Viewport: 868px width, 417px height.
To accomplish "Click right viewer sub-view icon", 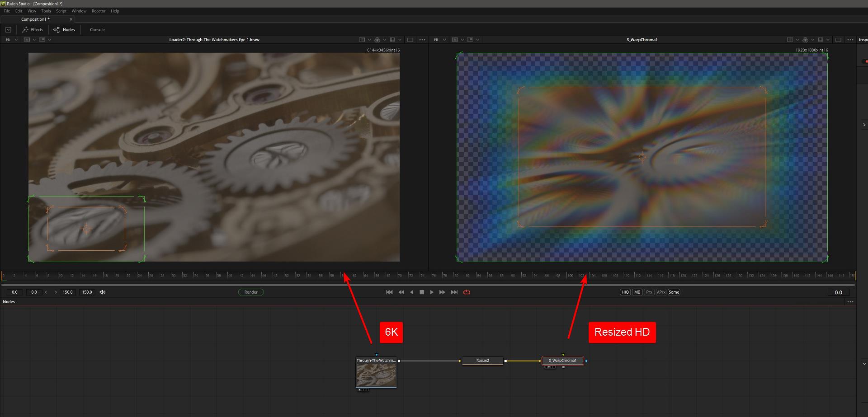I will 470,40.
